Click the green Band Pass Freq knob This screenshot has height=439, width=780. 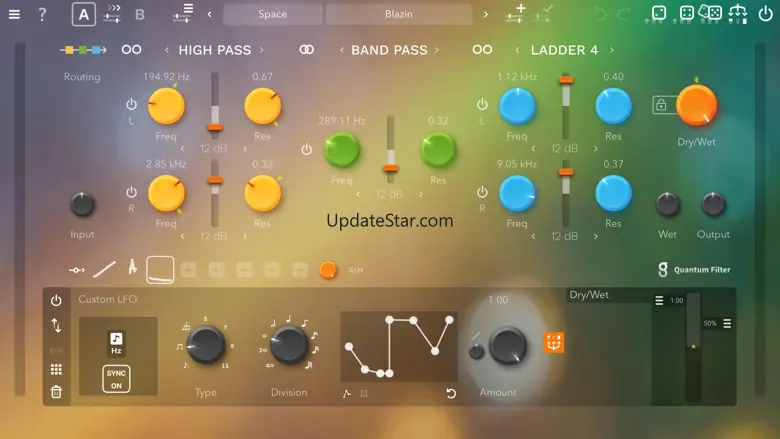pos(342,150)
